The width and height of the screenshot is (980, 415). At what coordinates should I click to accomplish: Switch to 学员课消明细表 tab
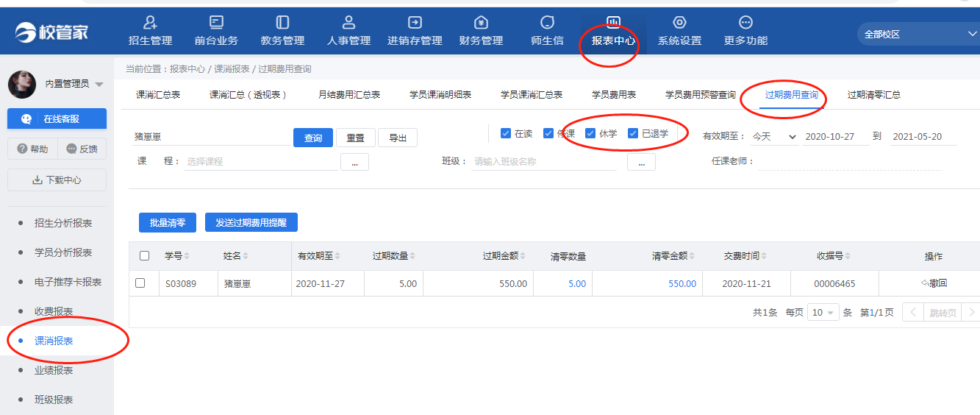coord(440,95)
